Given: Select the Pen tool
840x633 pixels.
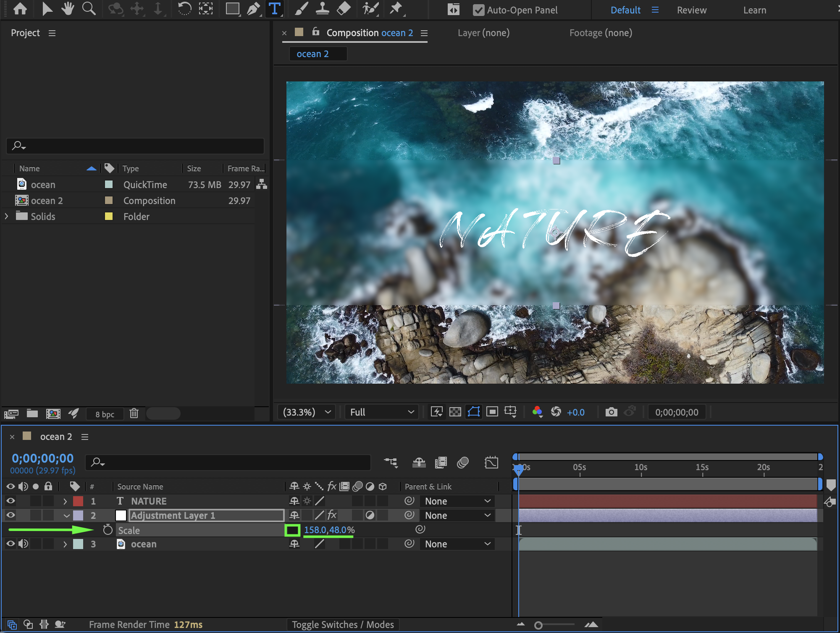Looking at the screenshot, I should click(253, 9).
